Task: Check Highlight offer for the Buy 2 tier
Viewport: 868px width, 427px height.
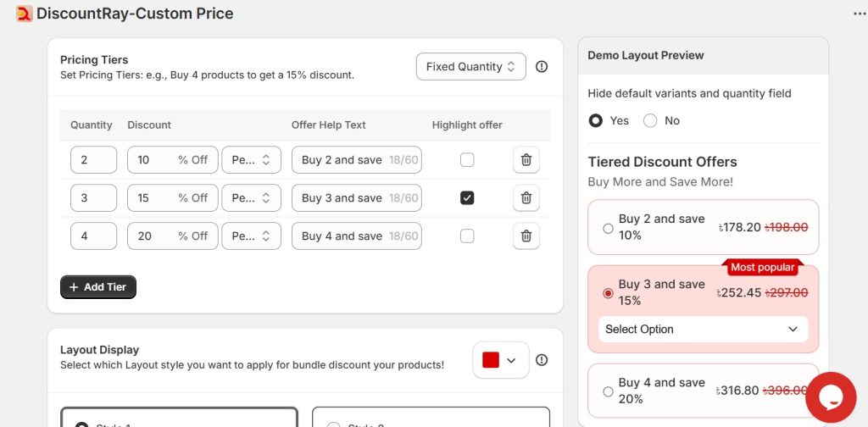Action: coord(467,160)
